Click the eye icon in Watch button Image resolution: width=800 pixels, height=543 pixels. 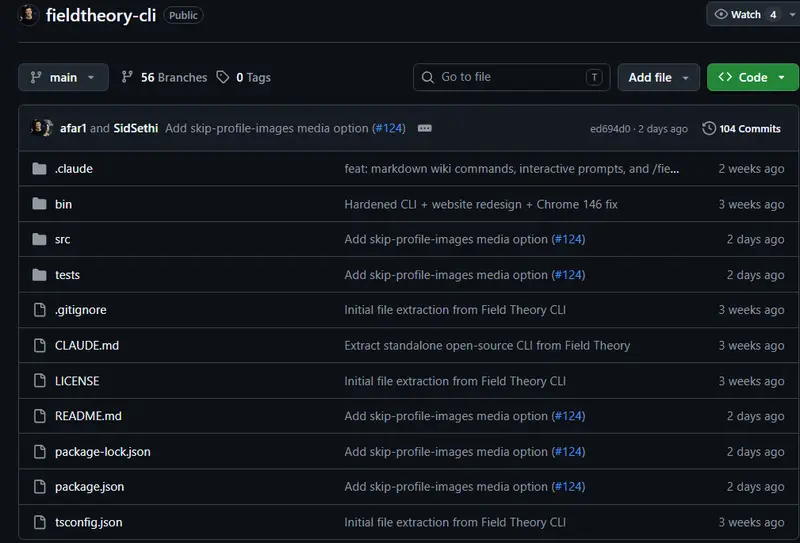[x=720, y=14]
